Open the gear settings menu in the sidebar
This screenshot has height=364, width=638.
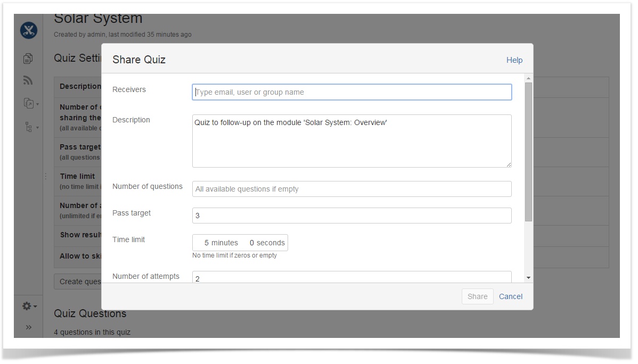tap(29, 307)
